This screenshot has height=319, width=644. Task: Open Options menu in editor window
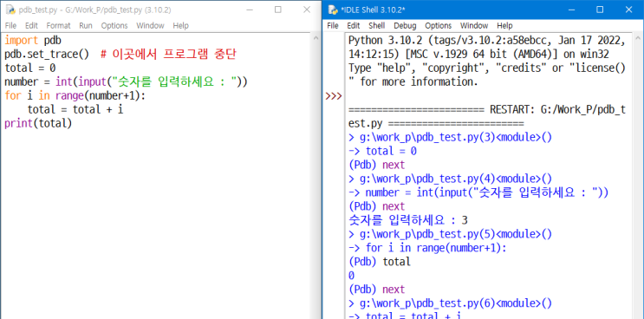[114, 25]
